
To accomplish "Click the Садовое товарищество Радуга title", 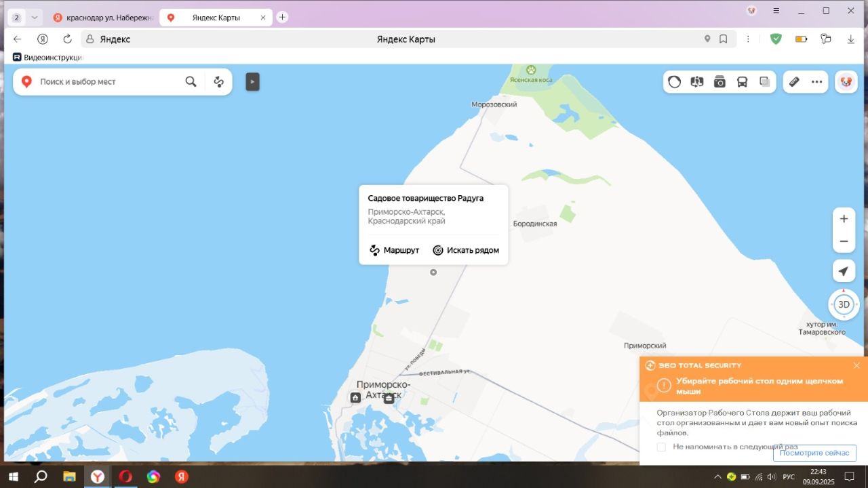I will [426, 199].
